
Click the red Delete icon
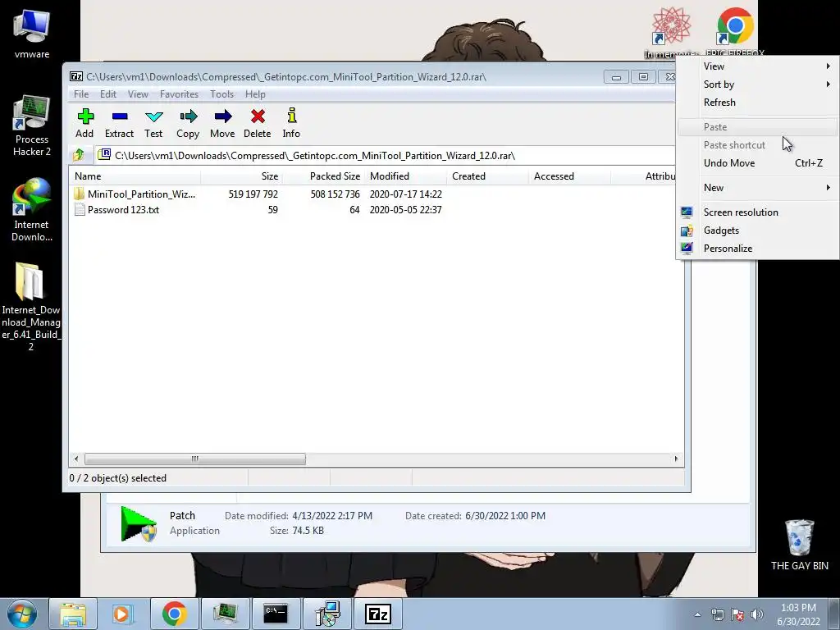coord(257,123)
